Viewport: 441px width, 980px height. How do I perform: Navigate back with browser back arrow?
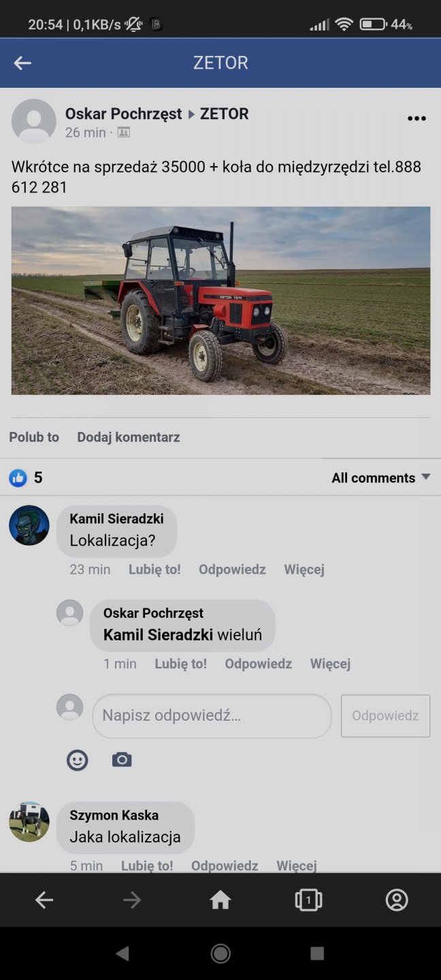point(44,900)
